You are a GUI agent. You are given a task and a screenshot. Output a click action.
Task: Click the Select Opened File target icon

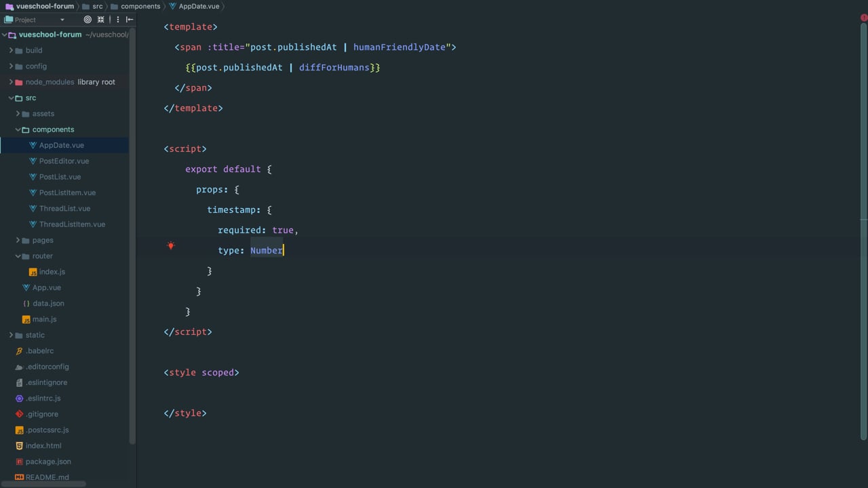87,20
